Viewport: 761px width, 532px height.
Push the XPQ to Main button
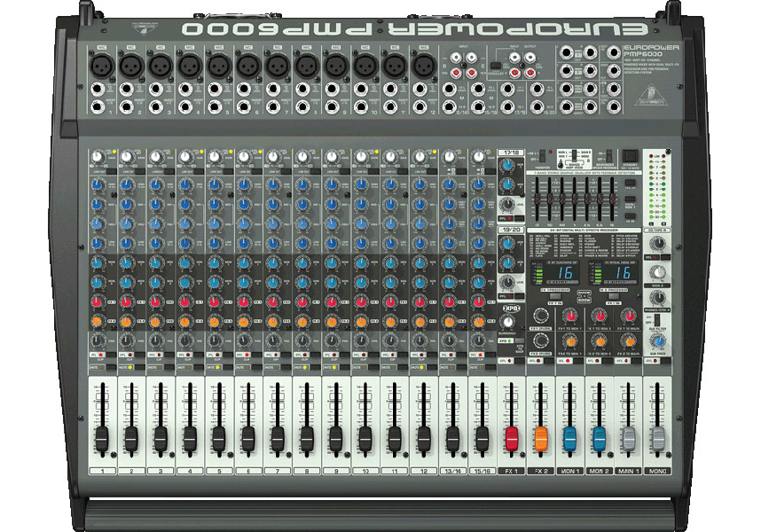tap(519, 340)
